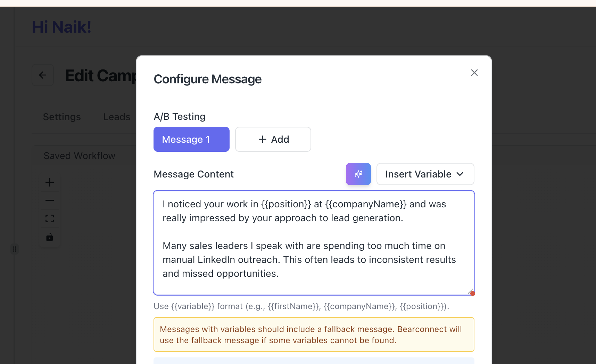
Task: Click the sidebar drag handle dots
Action: 15,249
